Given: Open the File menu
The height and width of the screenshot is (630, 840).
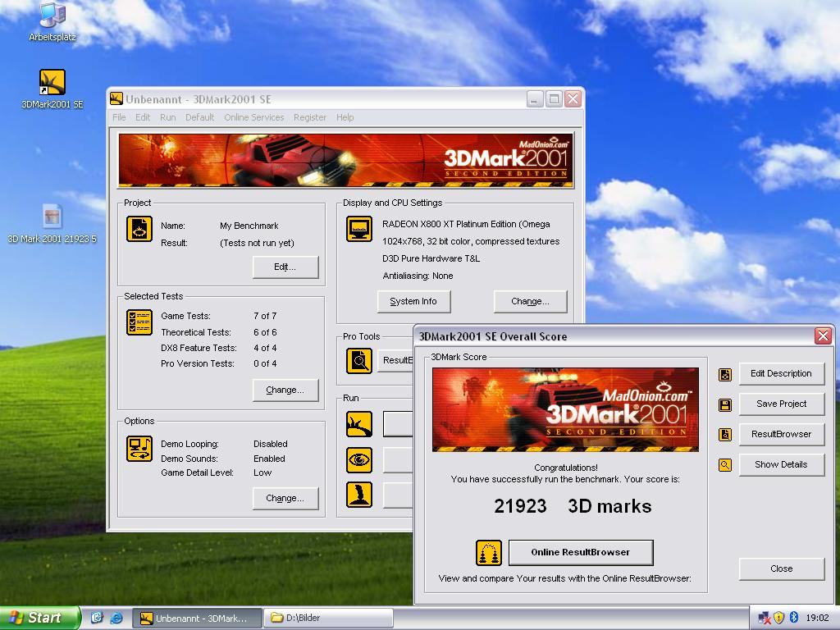Looking at the screenshot, I should point(119,117).
